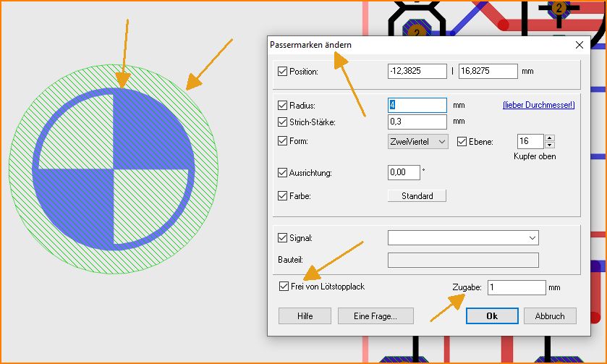Image resolution: width=607 pixels, height=364 pixels.
Task: Click the Eine Frage... button
Action: click(373, 316)
